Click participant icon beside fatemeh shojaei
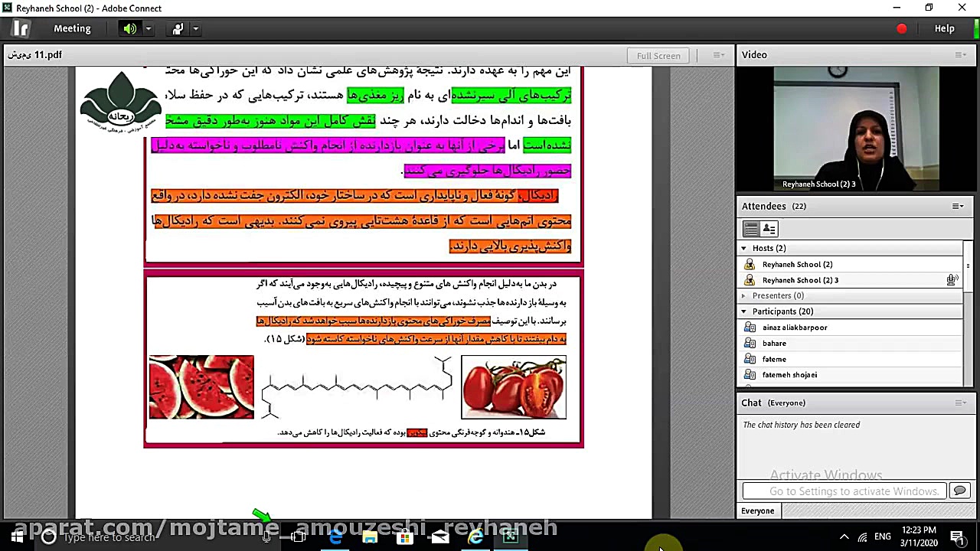Viewport: 980px width, 551px height. 750,375
